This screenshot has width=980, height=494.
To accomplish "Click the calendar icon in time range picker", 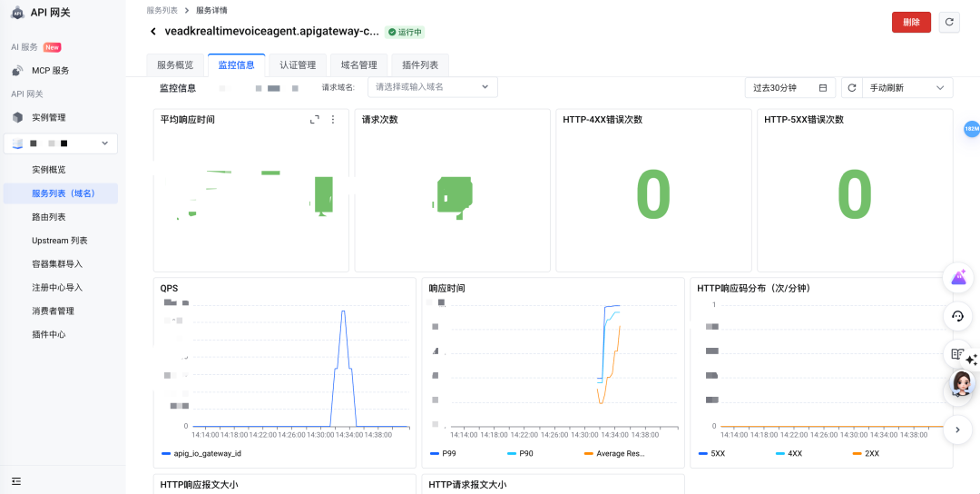I will 823,88.
